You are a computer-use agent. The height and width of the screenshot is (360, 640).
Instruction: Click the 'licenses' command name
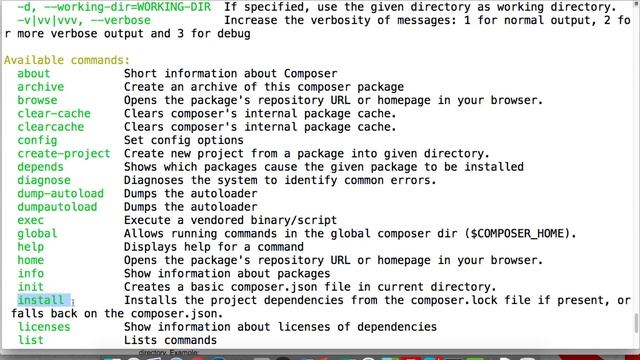(x=44, y=327)
